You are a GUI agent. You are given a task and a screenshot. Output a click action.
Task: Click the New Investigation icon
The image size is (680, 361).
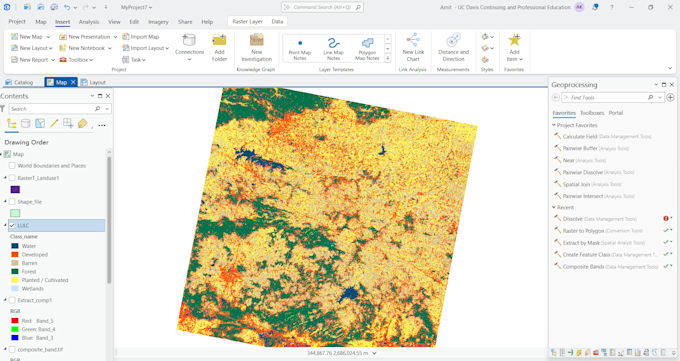[x=257, y=40]
